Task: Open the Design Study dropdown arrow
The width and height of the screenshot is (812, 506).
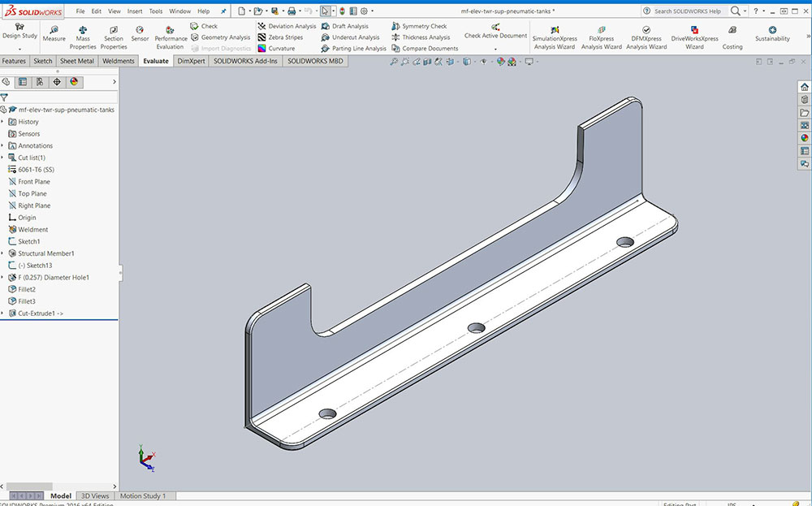Action: (x=19, y=50)
